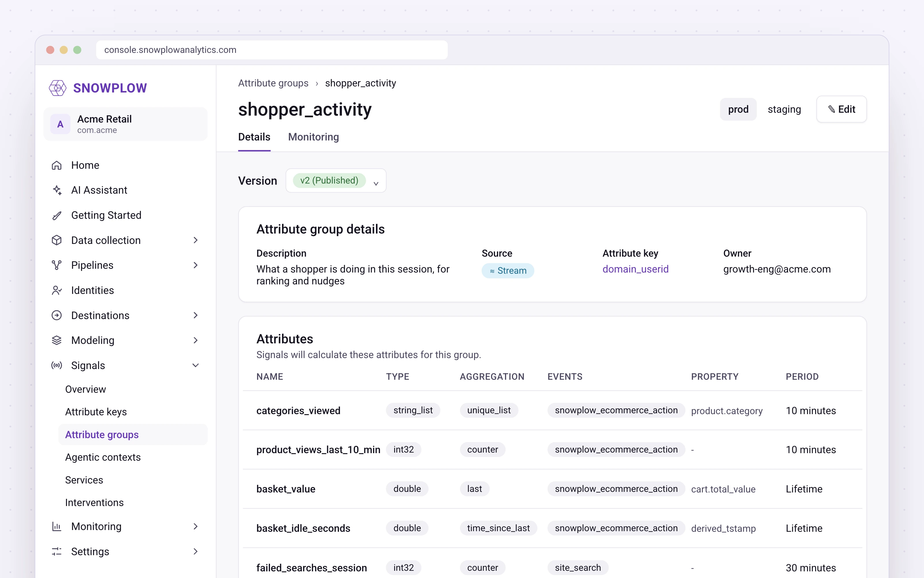Click the AI Assistant sparkle icon
The height and width of the screenshot is (578, 924).
(x=57, y=190)
